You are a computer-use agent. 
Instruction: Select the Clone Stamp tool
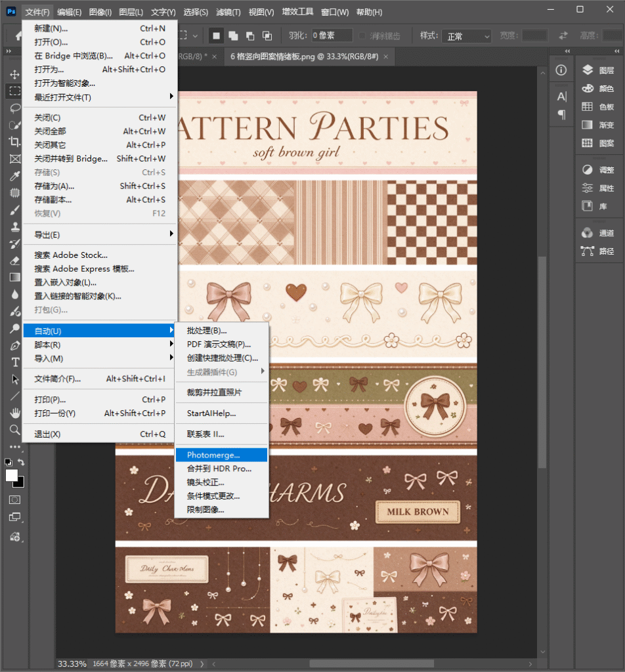[15, 226]
